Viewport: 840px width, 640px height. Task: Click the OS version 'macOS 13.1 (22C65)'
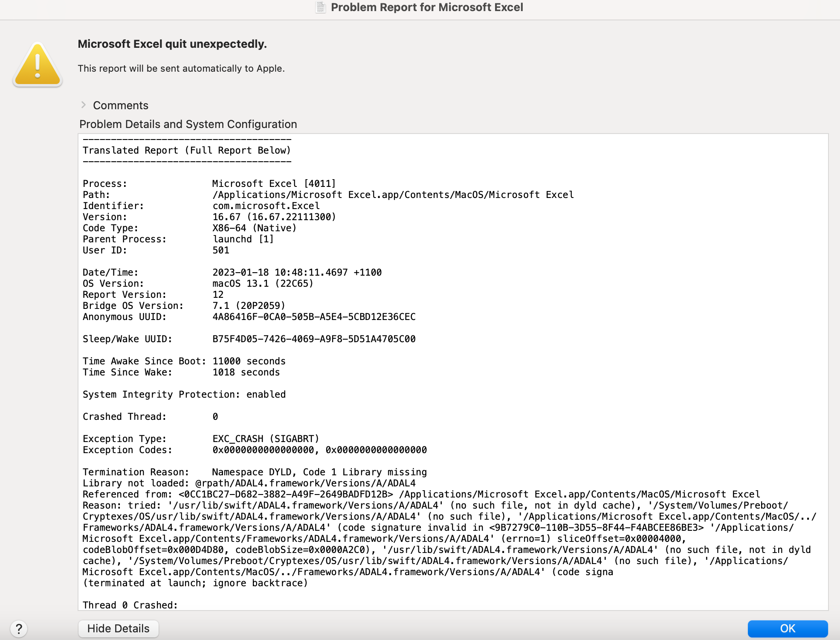[x=263, y=283]
